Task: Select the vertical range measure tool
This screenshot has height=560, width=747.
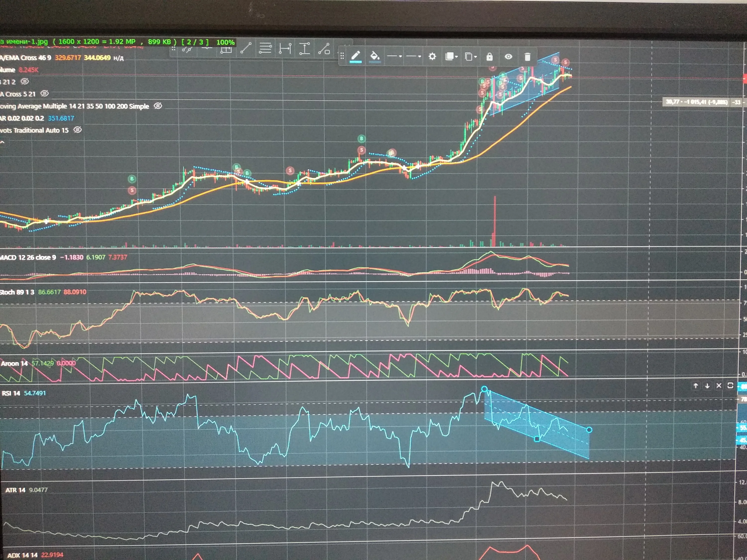Action: tap(305, 49)
